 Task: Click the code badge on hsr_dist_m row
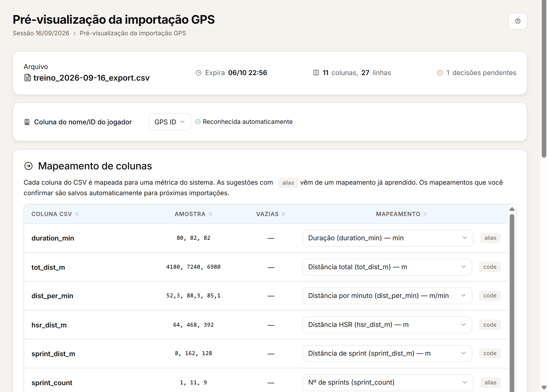pyautogui.click(x=490, y=325)
